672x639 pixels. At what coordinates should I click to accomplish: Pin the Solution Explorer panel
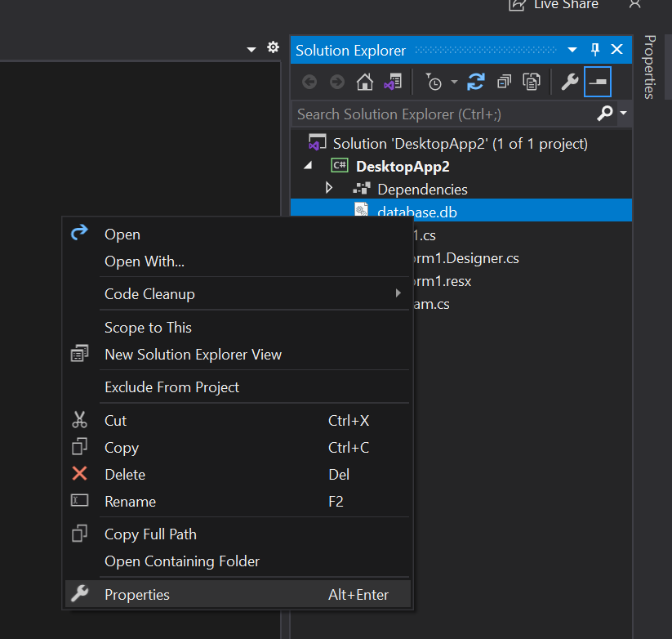pyautogui.click(x=595, y=50)
